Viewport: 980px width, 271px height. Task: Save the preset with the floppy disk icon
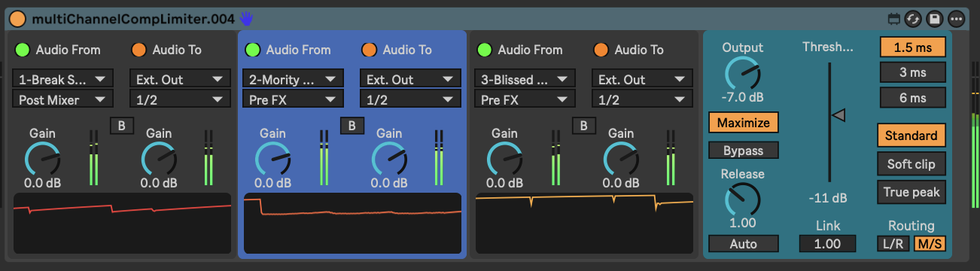[935, 19]
